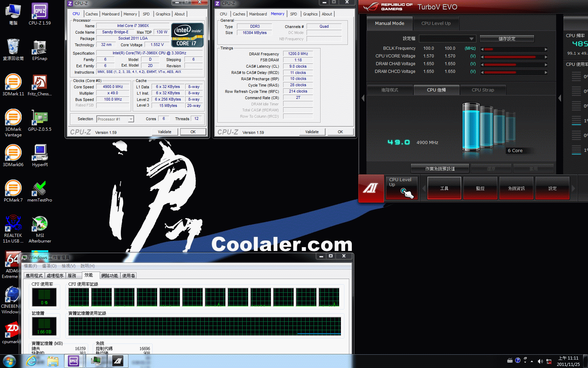The image size is (588, 368).
Task: Switch to Mainboard tab in left CPU-Z
Action: pos(111,14)
